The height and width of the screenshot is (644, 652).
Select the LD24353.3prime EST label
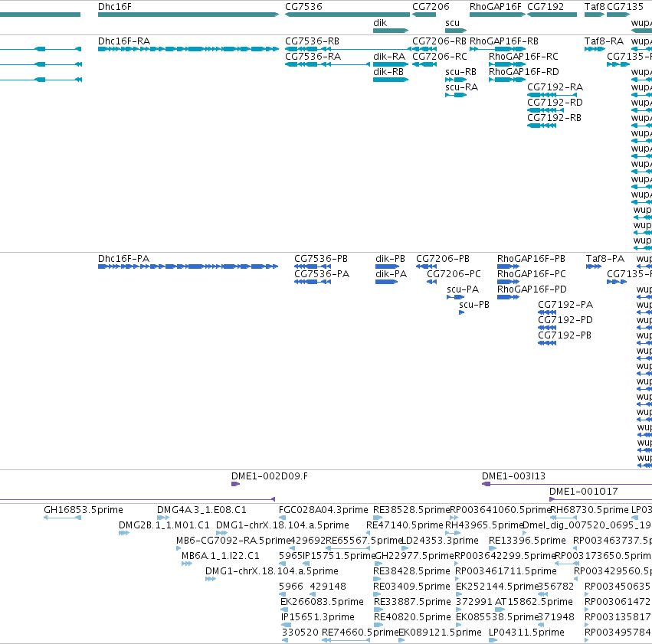[x=440, y=541]
